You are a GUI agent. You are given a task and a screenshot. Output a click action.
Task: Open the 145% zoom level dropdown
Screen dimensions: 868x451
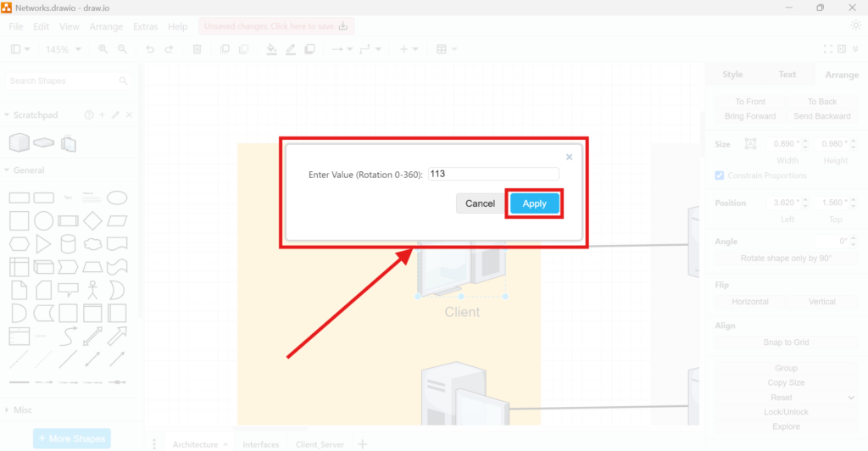[x=63, y=49]
